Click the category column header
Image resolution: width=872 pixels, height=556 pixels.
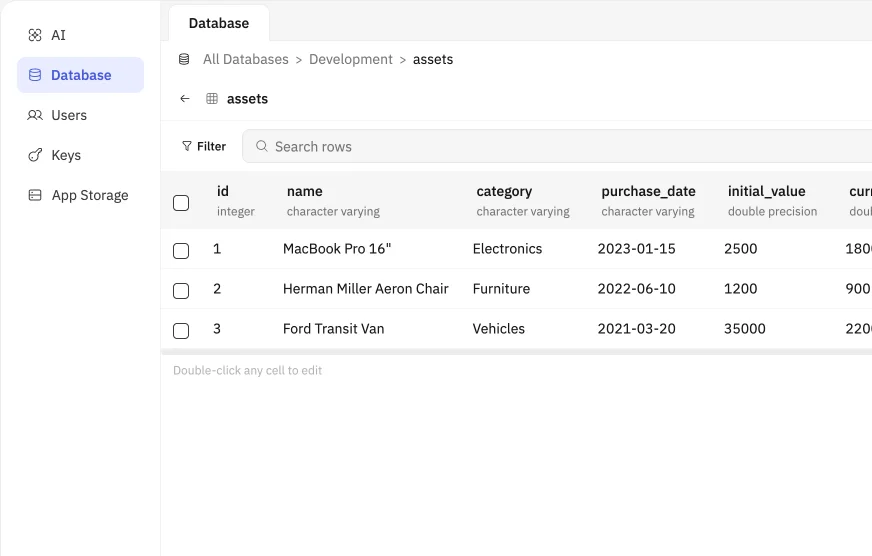[x=523, y=201]
